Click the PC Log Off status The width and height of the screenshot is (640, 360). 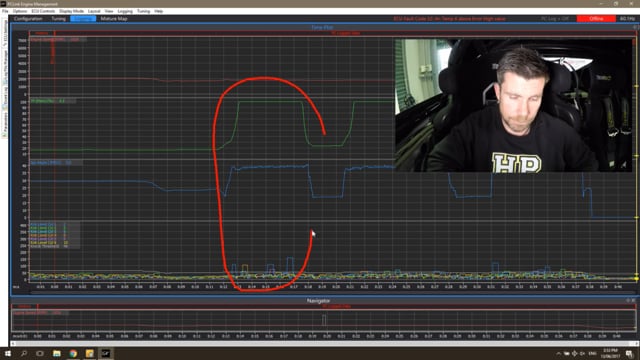[x=555, y=19]
